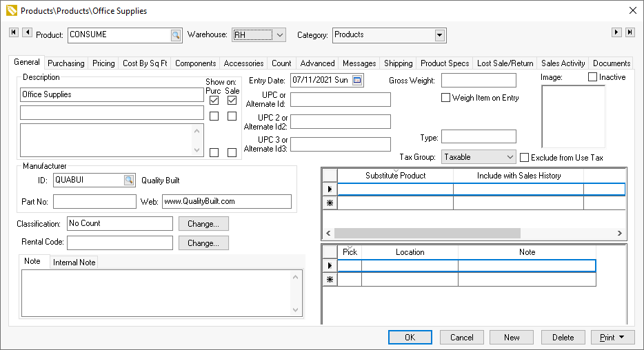The height and width of the screenshot is (350, 644).
Task: Open the Internal Note tab
Action: [x=74, y=262]
